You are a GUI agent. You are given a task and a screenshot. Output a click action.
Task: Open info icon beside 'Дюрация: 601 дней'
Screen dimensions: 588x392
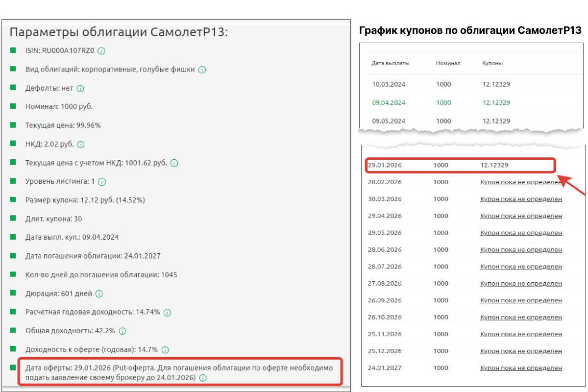(x=99, y=294)
